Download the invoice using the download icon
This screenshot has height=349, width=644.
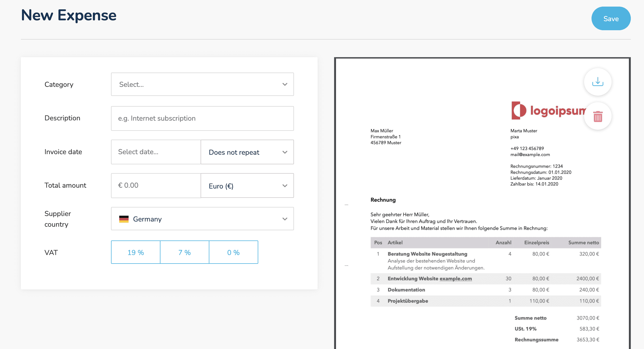pyautogui.click(x=598, y=82)
